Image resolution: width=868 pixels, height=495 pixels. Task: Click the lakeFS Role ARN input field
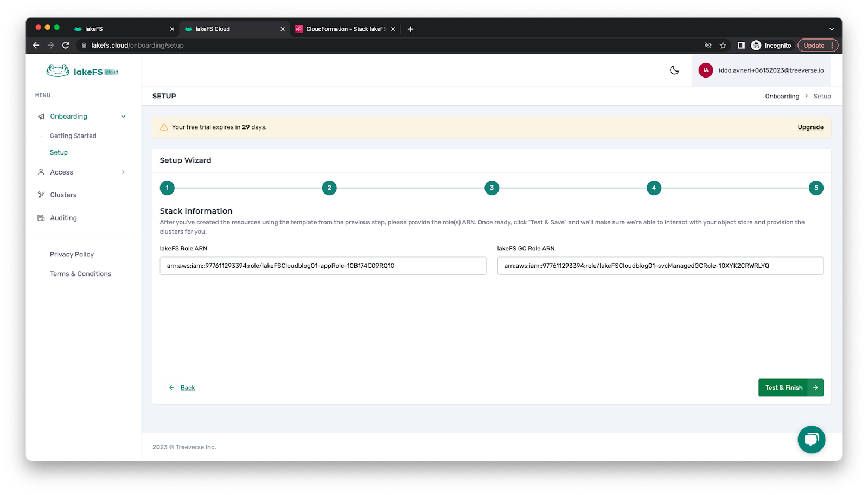[x=323, y=266]
